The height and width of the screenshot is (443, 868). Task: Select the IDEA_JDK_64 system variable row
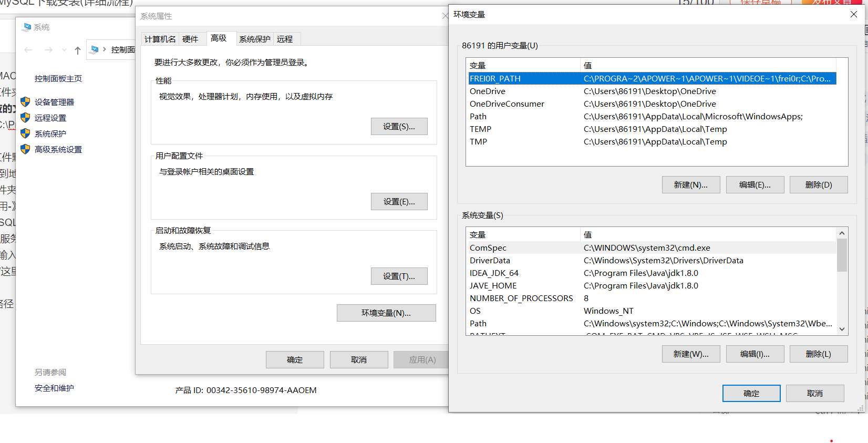click(x=652, y=273)
